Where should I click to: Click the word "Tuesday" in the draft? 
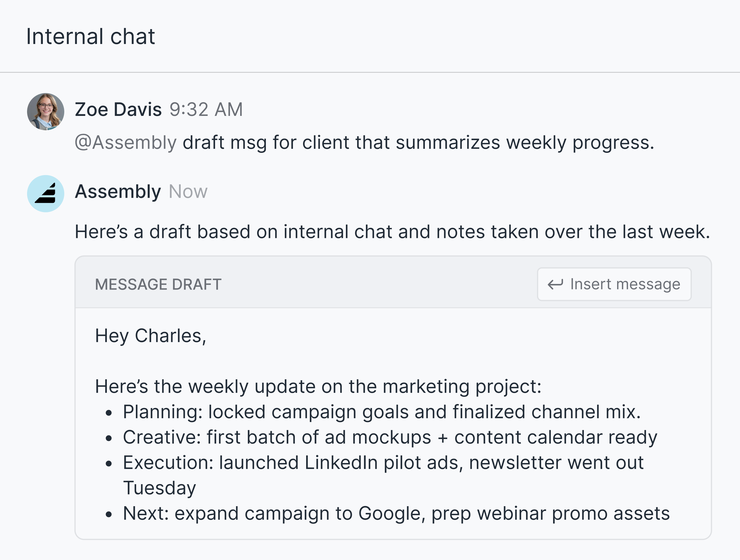coord(160,488)
